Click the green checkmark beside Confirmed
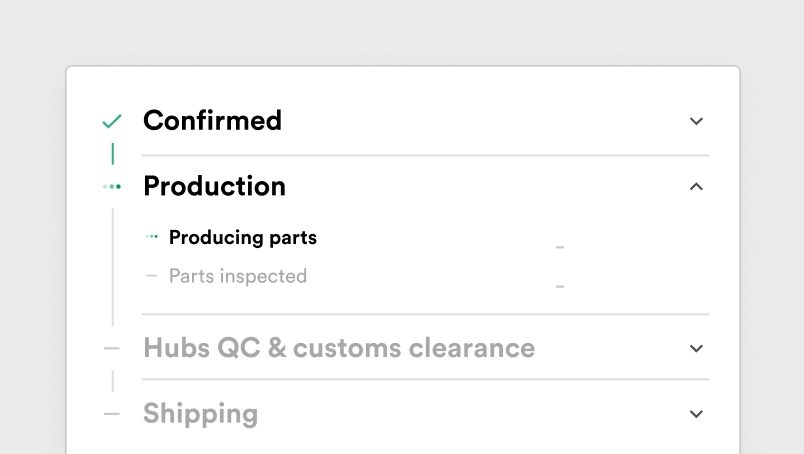Screen dimensions: 804x454 tap(112, 121)
